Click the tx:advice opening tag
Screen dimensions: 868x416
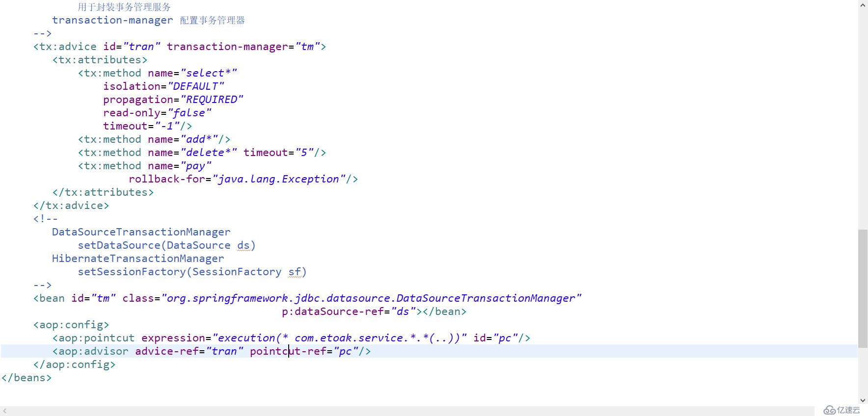(180, 47)
